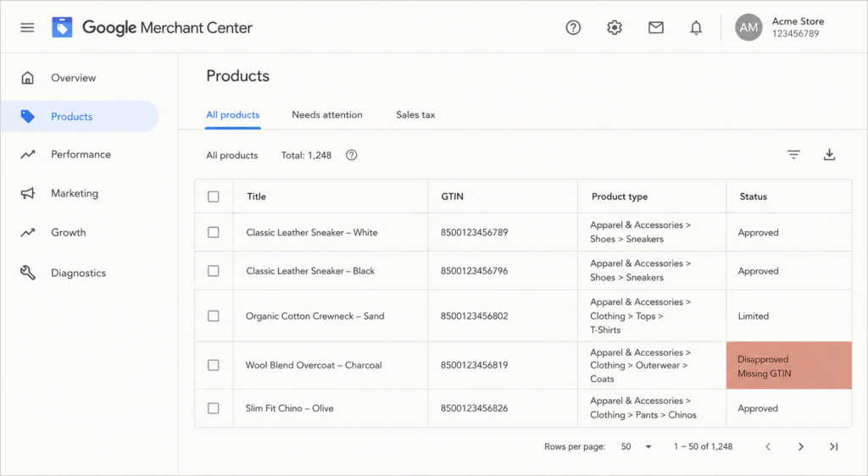Select the Classic Leather Sneaker – Black row checkbox
868x476 pixels.
[x=213, y=271]
